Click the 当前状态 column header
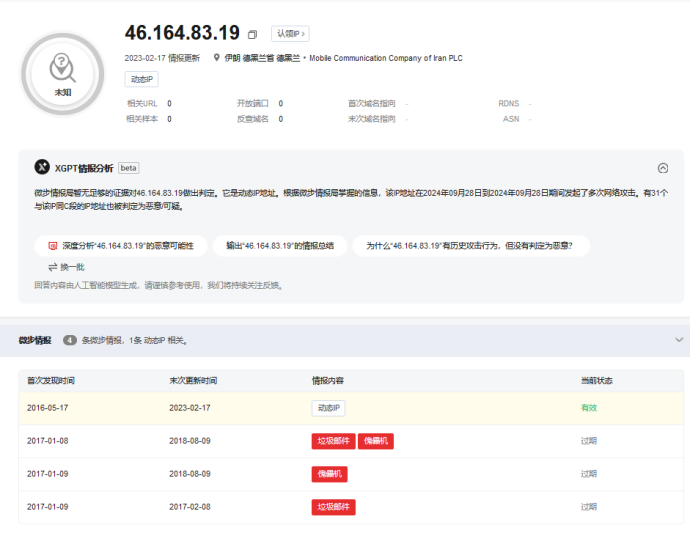 (x=597, y=381)
